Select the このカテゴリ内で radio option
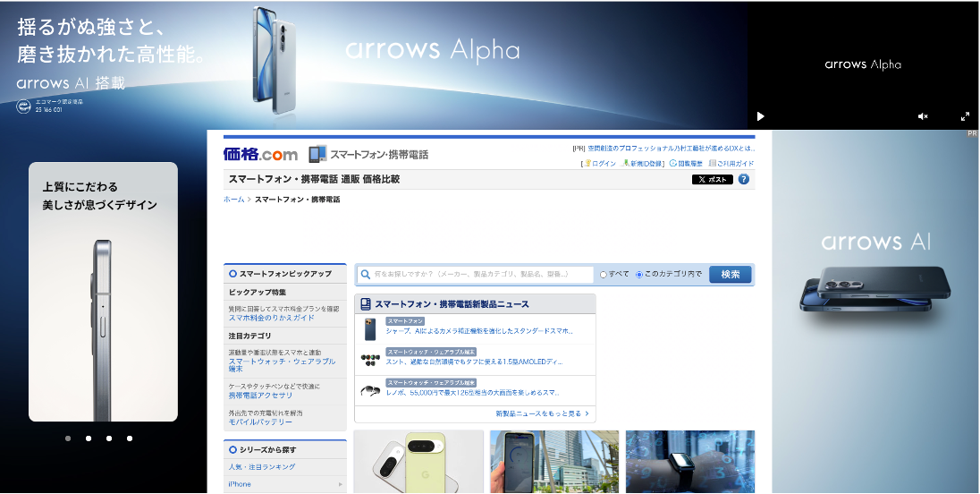Viewport: 980px width, 494px height. 639,275
